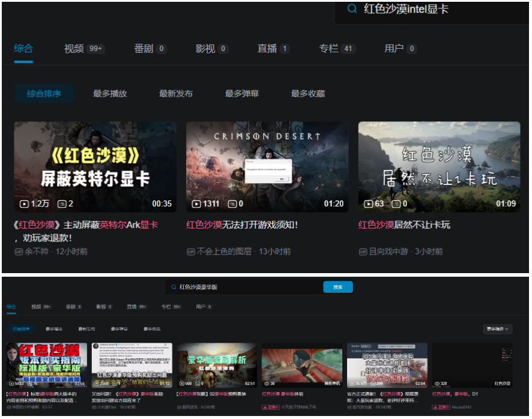Open the live stream thumbnail with 38 viewers
Screen dimensions: 532x419
point(302,365)
